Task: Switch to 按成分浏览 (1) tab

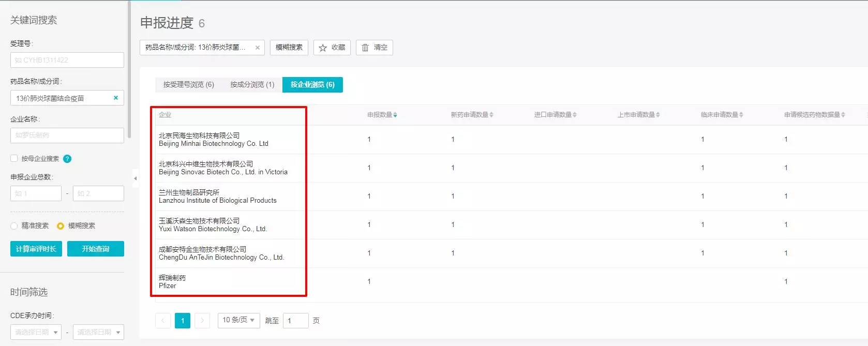Action: 252,84
